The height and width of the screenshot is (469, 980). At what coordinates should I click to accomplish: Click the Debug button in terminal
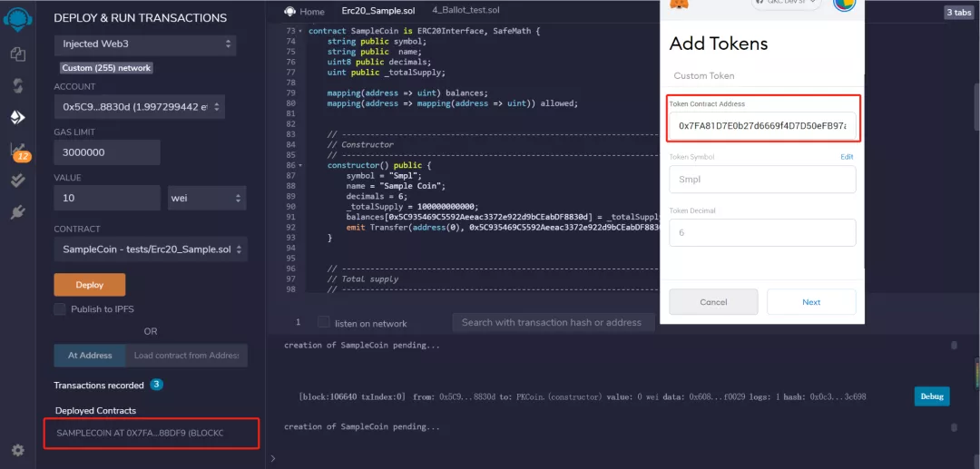[x=932, y=396]
